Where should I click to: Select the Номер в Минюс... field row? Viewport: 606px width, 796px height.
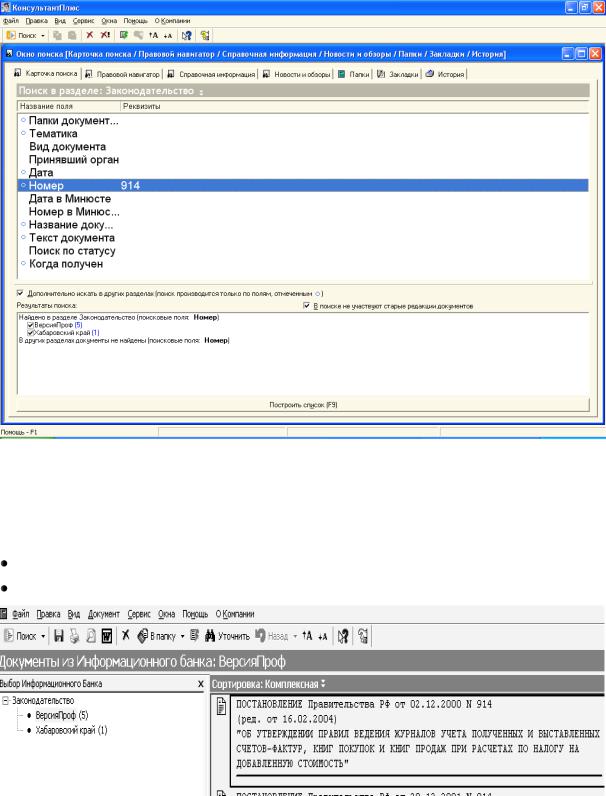tap(303, 212)
